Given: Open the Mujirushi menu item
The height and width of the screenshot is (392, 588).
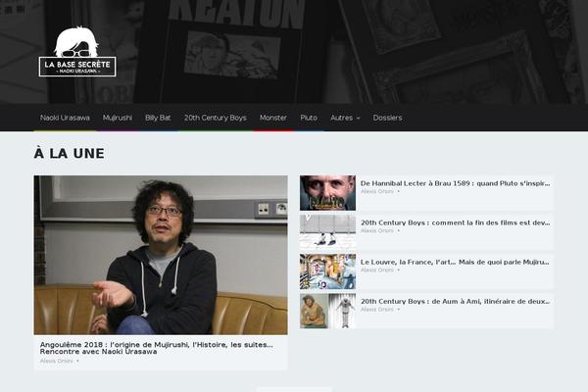Looking at the screenshot, I should [118, 118].
